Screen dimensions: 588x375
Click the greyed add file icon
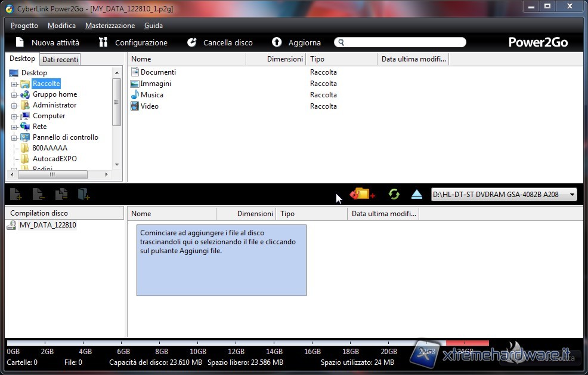pyautogui.click(x=16, y=194)
